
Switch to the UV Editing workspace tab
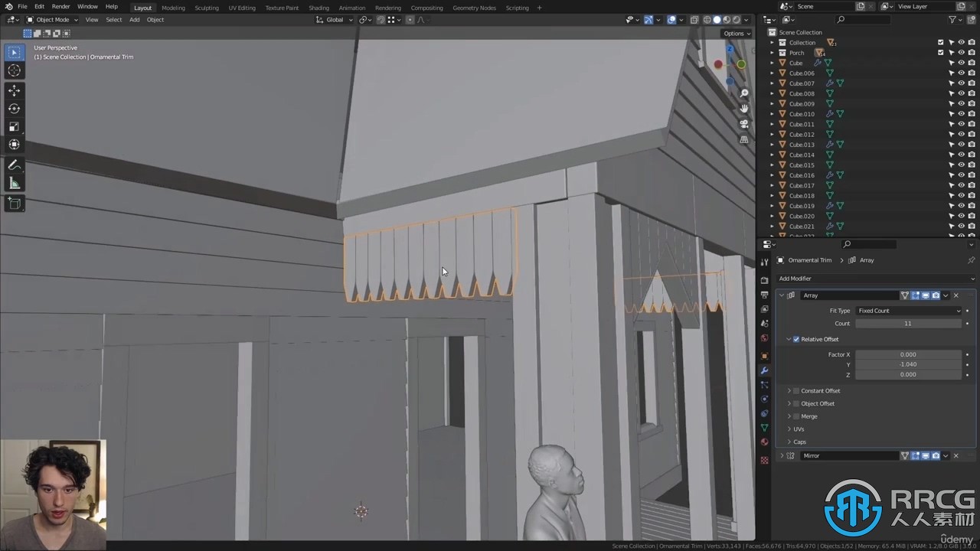coord(242,8)
